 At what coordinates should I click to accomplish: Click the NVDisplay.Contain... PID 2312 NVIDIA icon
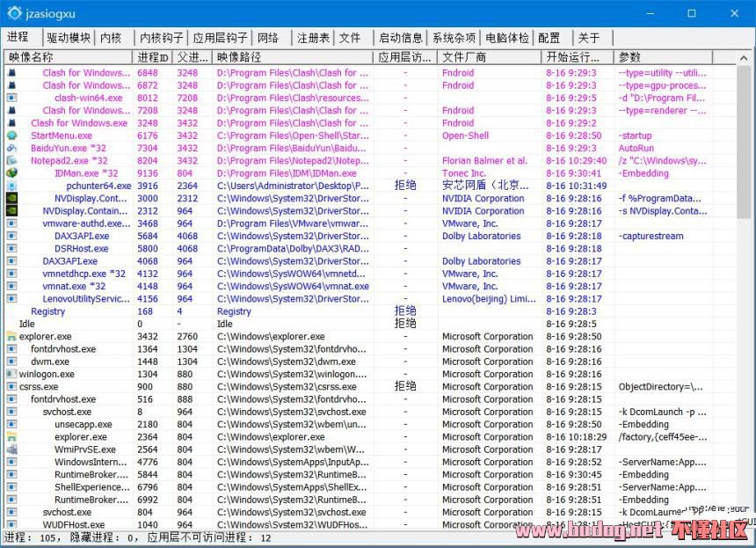coord(11,211)
